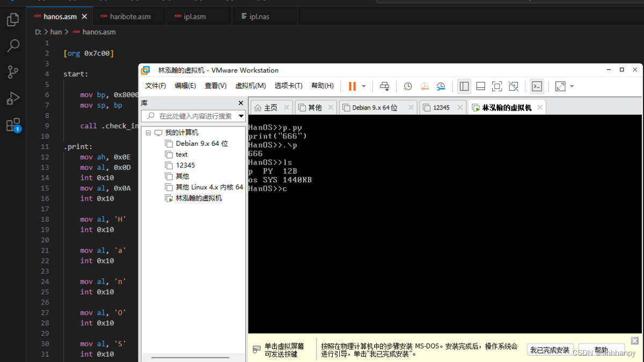Click the send Ctrl+Alt+Del toolbar icon
644x362 pixels.
[384, 86]
